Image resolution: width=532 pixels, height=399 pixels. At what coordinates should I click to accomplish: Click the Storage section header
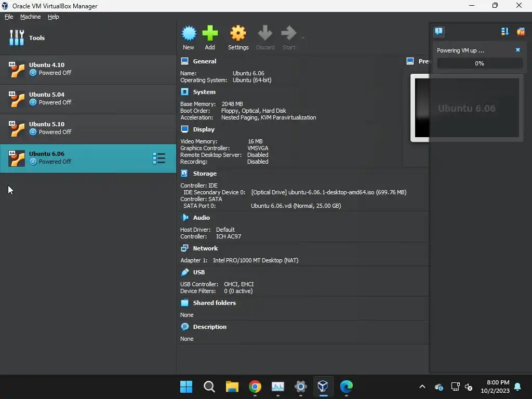[x=205, y=174]
